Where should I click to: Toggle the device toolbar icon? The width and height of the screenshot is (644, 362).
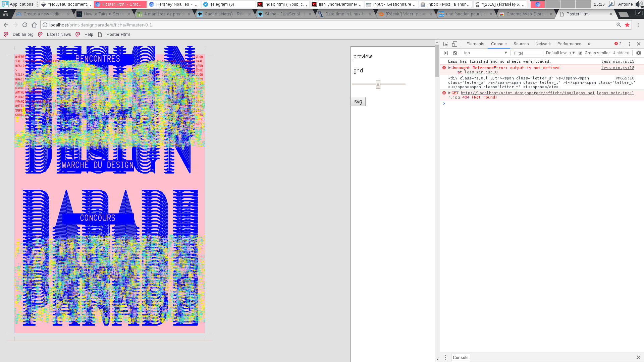pyautogui.click(x=454, y=44)
